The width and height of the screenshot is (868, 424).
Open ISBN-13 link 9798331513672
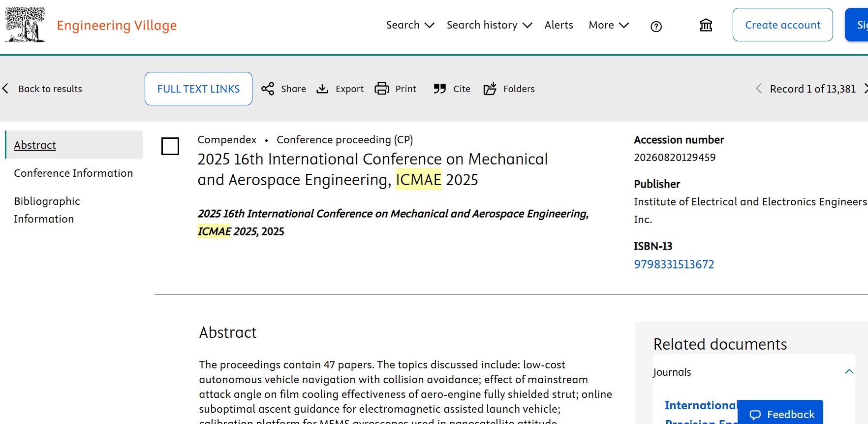tap(674, 264)
